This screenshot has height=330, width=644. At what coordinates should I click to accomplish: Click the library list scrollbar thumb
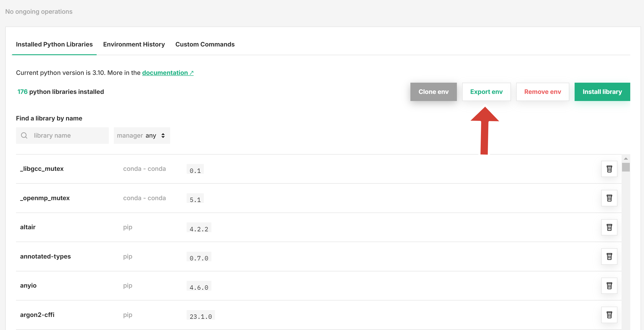626,167
